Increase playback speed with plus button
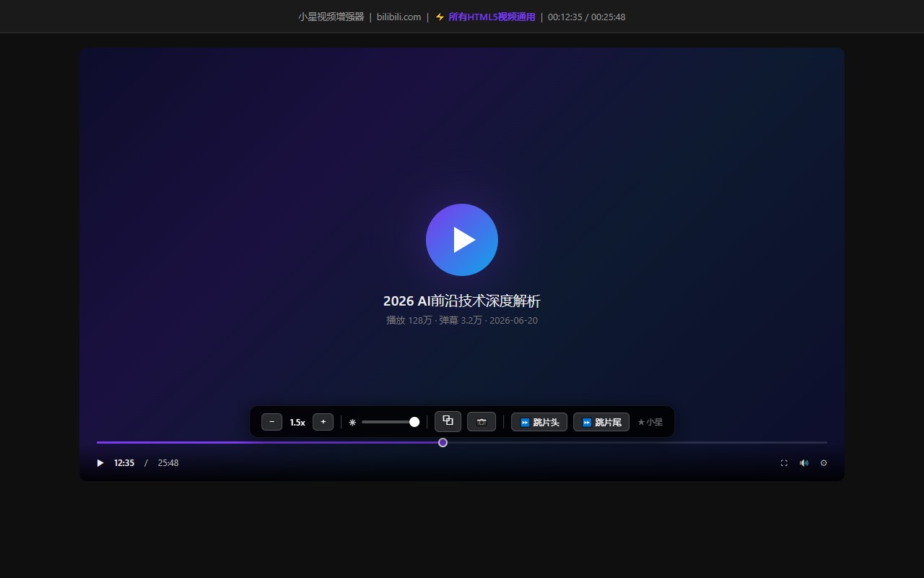 (323, 422)
